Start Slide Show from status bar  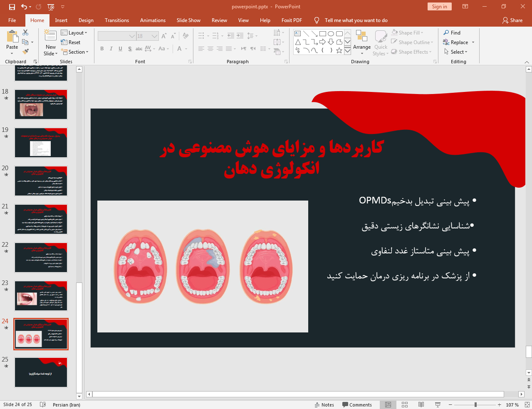(438, 404)
